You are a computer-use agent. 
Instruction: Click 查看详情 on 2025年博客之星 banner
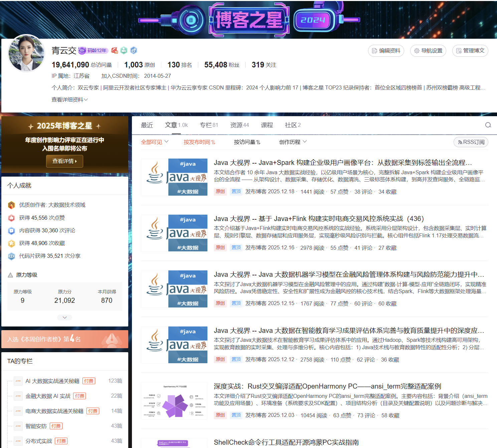(x=64, y=161)
